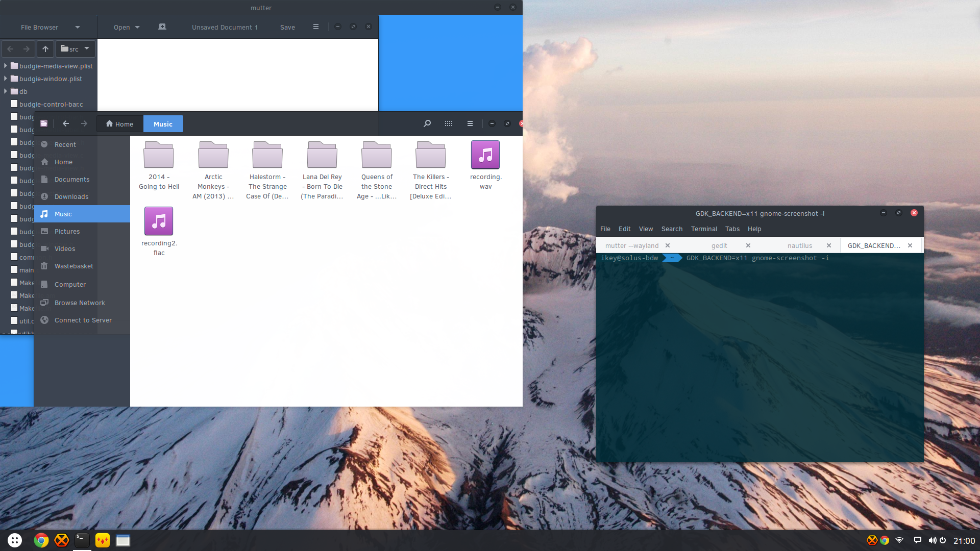Click Unsaved Document 1 title
Viewport: 980px width, 551px height.
(x=225, y=27)
